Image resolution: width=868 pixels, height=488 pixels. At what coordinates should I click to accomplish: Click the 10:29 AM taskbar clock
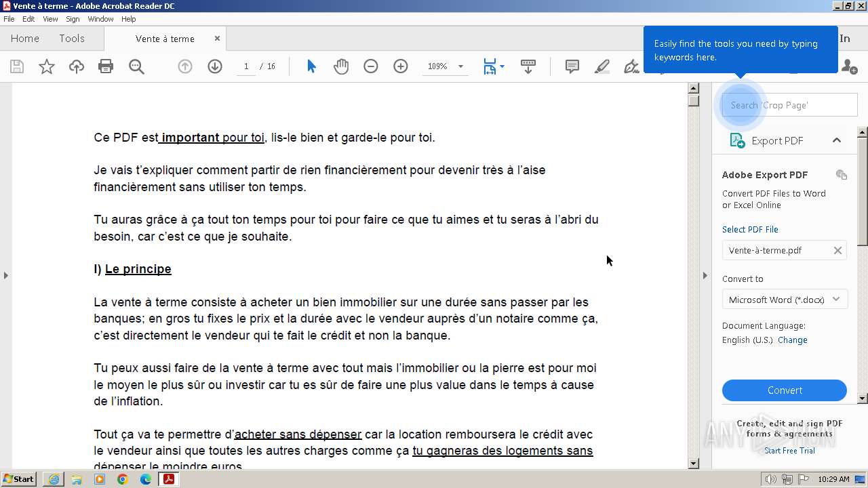pos(833,479)
